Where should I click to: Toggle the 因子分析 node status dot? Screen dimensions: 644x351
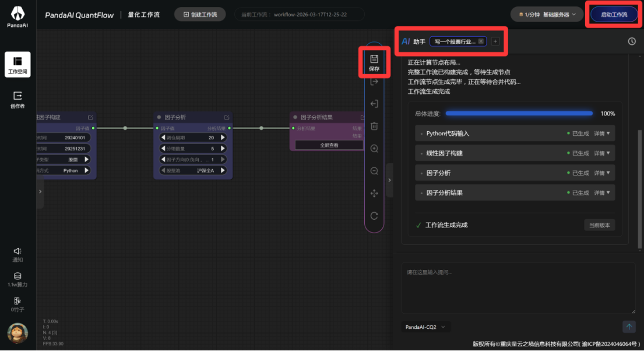point(159,117)
